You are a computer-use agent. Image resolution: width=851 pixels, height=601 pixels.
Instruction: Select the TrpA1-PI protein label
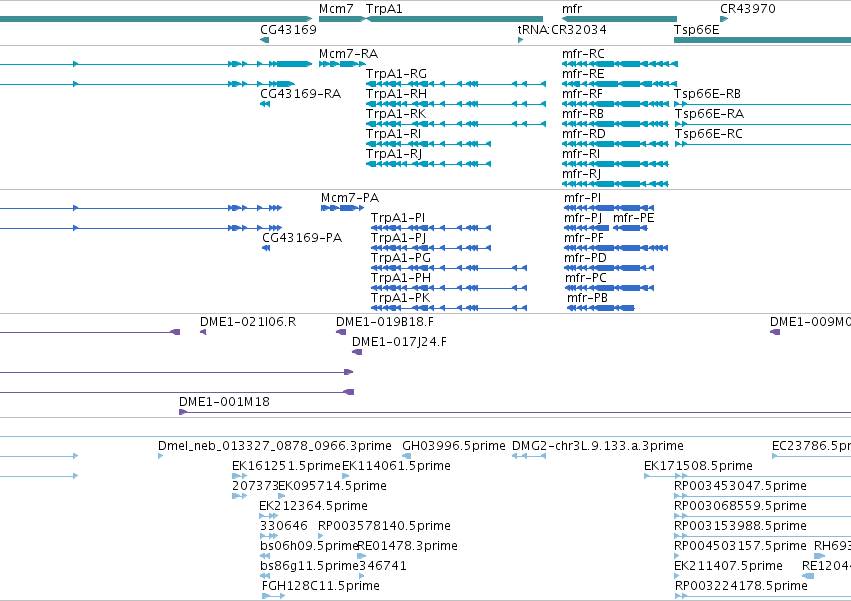click(398, 218)
